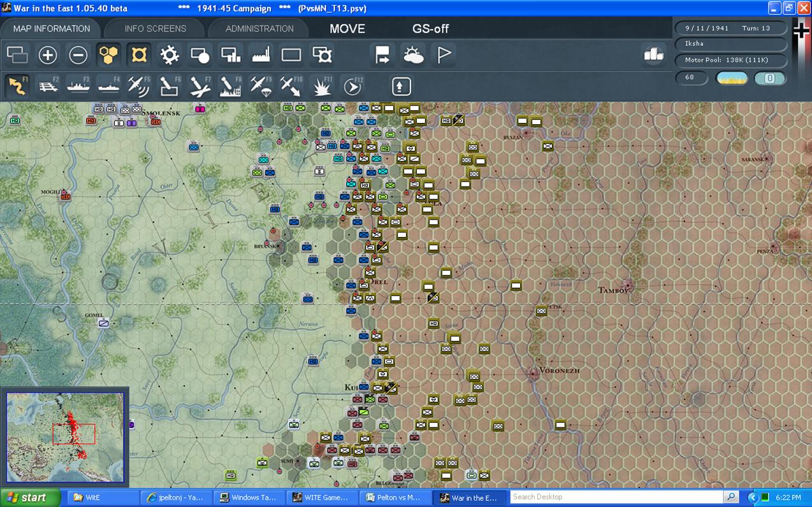Select the unit counter at Gomel
The width and height of the screenshot is (812, 507).
tap(104, 324)
